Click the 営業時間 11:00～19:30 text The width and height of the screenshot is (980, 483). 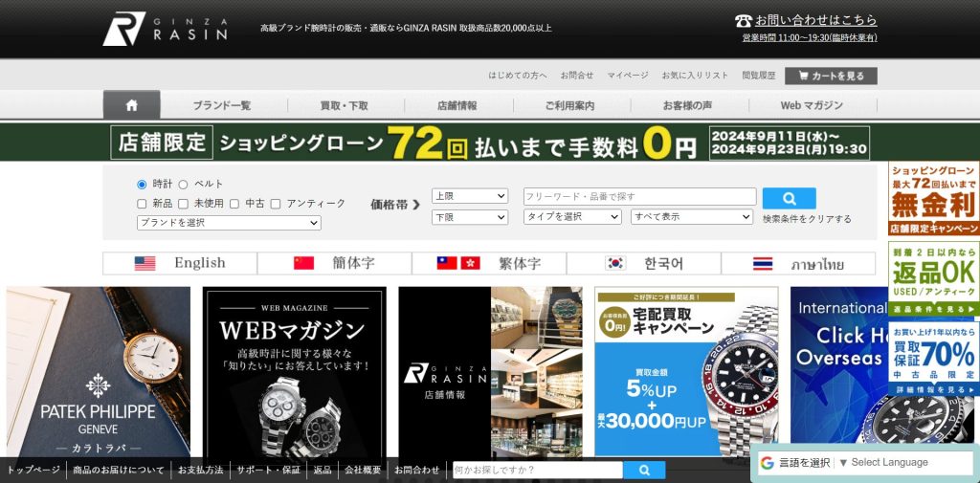coord(810,37)
